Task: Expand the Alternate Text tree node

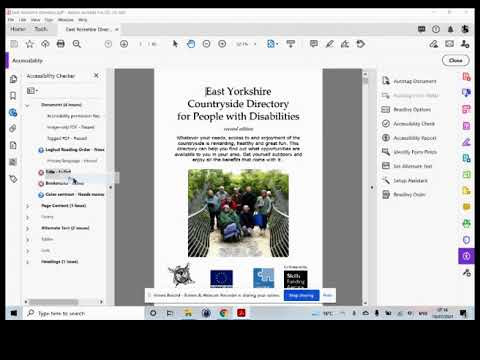Action: (x=27, y=229)
